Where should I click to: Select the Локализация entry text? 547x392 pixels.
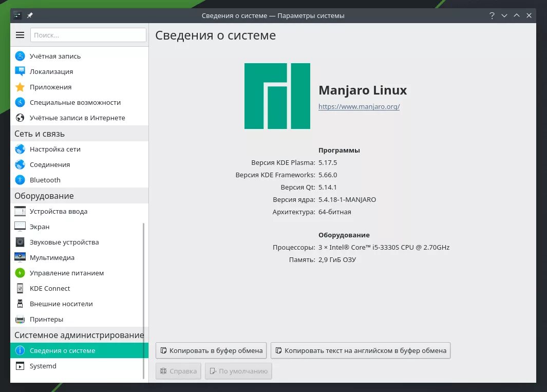51,71
